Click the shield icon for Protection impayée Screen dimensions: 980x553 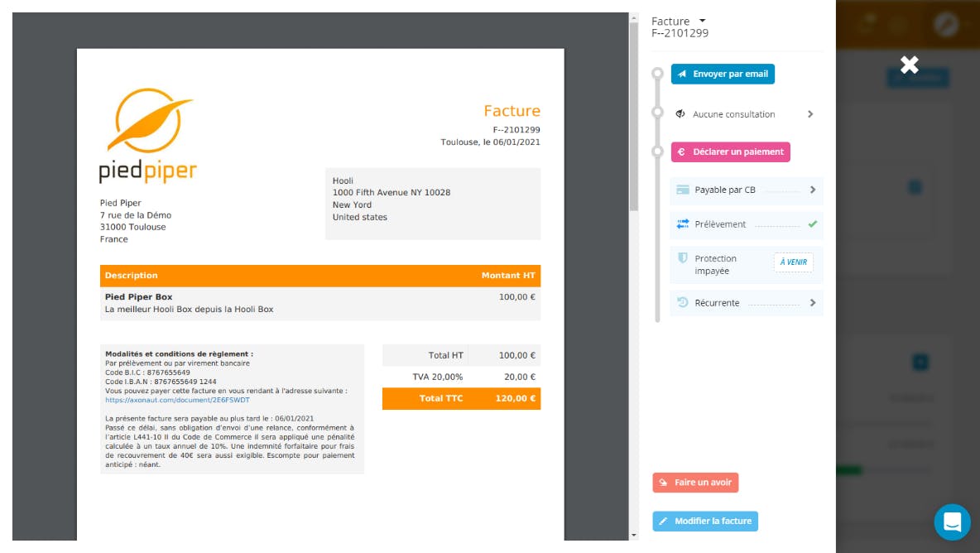[x=683, y=258]
